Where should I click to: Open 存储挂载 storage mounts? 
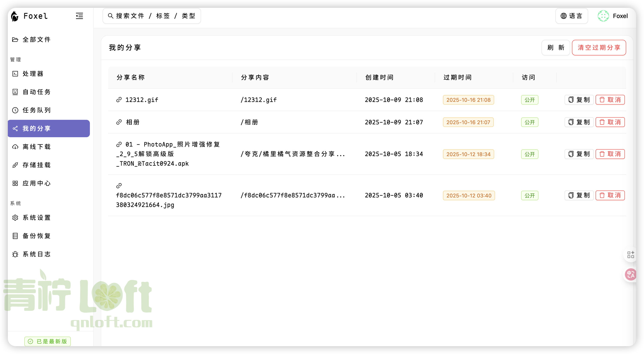click(x=36, y=165)
